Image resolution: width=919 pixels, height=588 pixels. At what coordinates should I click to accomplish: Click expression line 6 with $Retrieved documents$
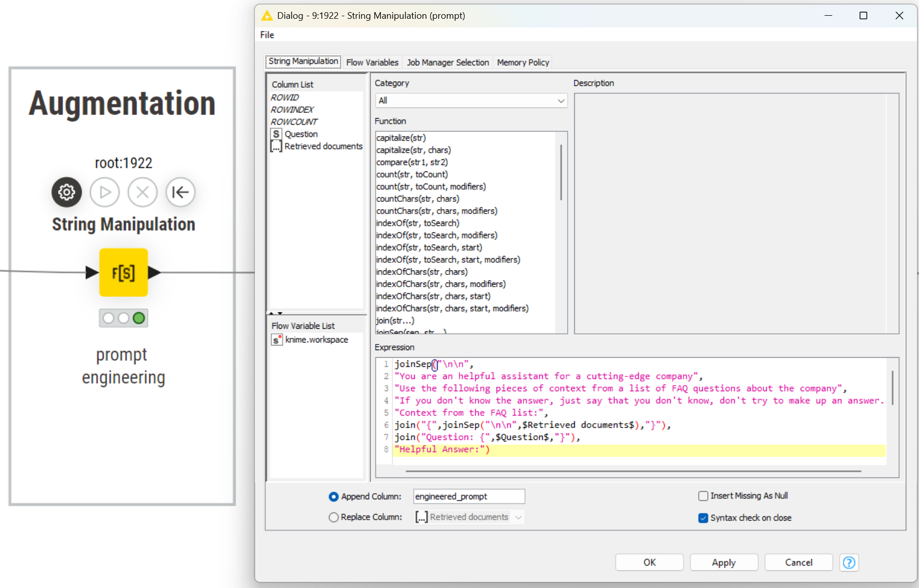533,425
